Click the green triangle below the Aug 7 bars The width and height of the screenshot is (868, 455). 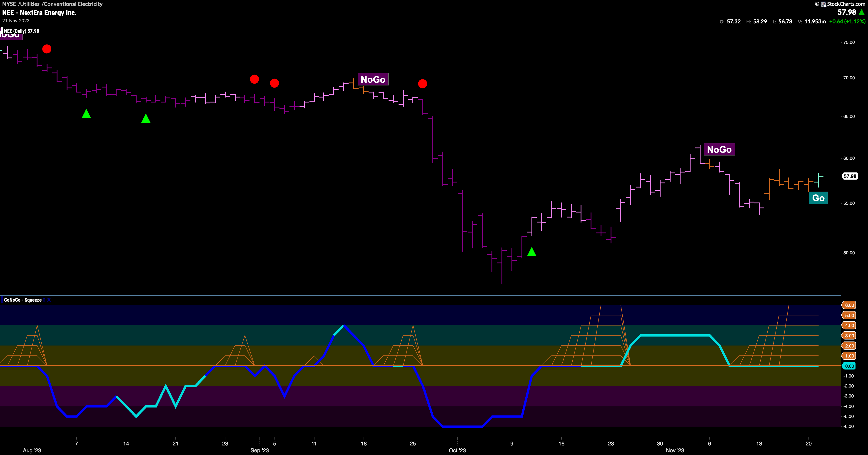(x=86, y=114)
